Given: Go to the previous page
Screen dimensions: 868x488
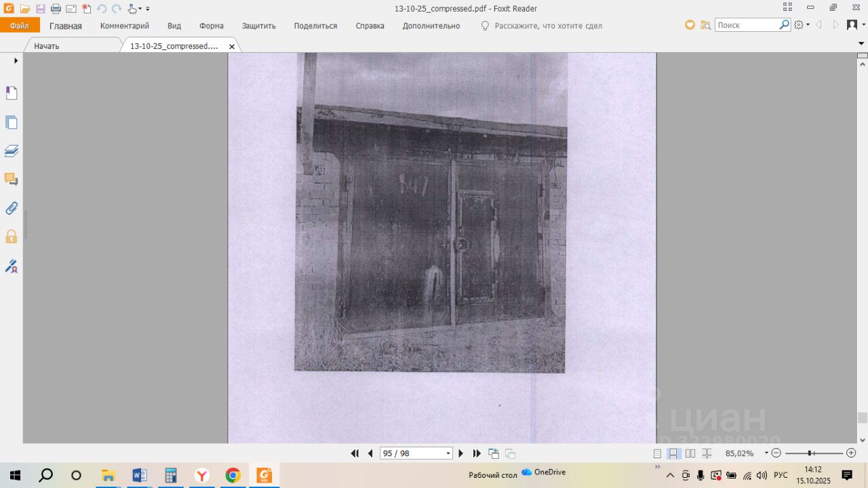Looking at the screenshot, I should pyautogui.click(x=370, y=453).
